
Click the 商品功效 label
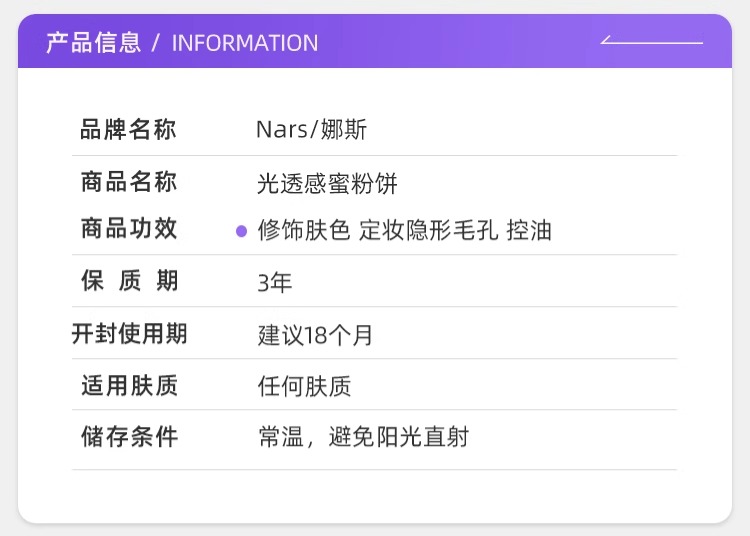129,228
